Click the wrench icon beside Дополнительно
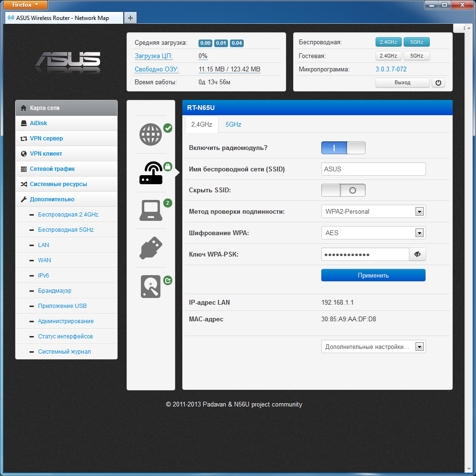 tap(23, 199)
